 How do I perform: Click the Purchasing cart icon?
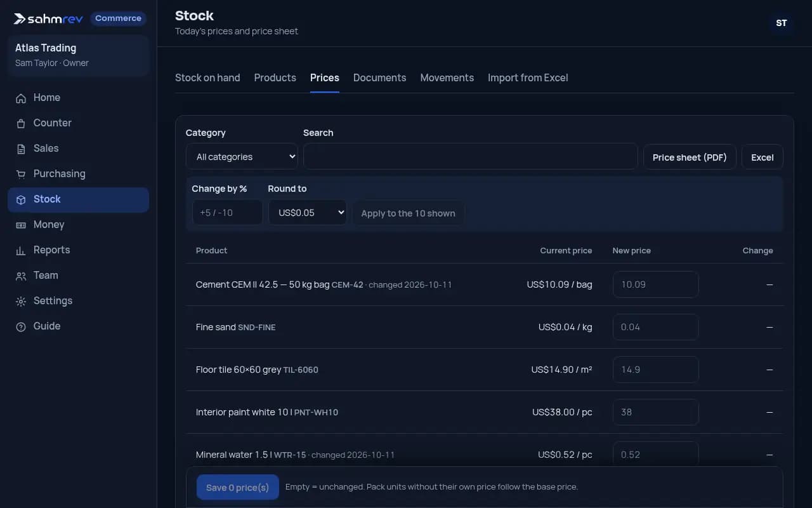pos(21,174)
